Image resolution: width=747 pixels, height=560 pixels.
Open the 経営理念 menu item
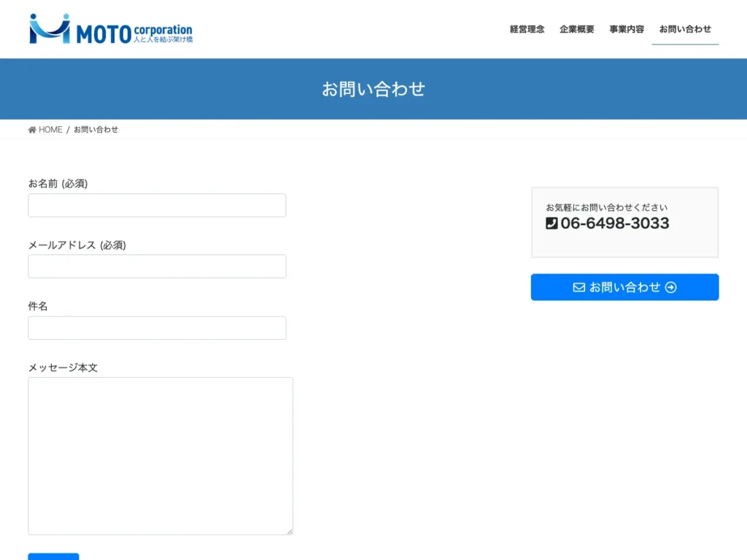coord(527,29)
